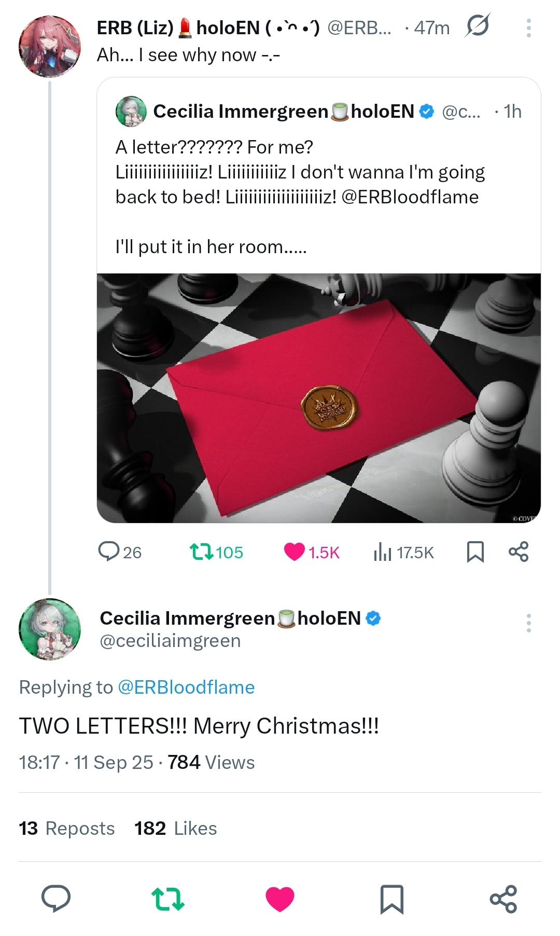Unlike the tweet with 1.5K likes
Image resolution: width=560 pixels, height=936 pixels.
click(x=311, y=552)
